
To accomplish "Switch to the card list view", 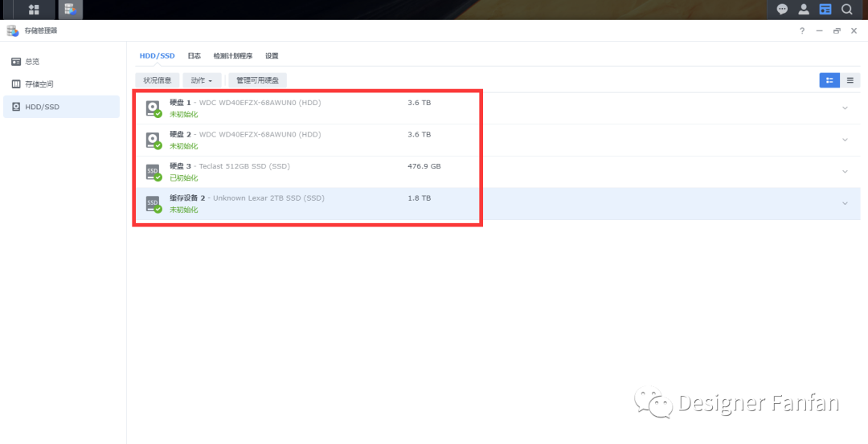I will click(x=829, y=80).
